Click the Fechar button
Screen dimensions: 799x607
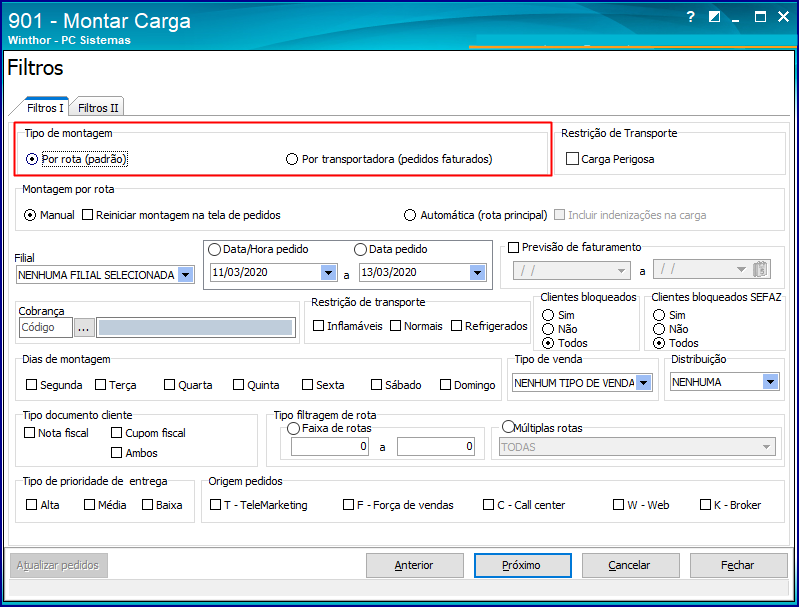738,565
